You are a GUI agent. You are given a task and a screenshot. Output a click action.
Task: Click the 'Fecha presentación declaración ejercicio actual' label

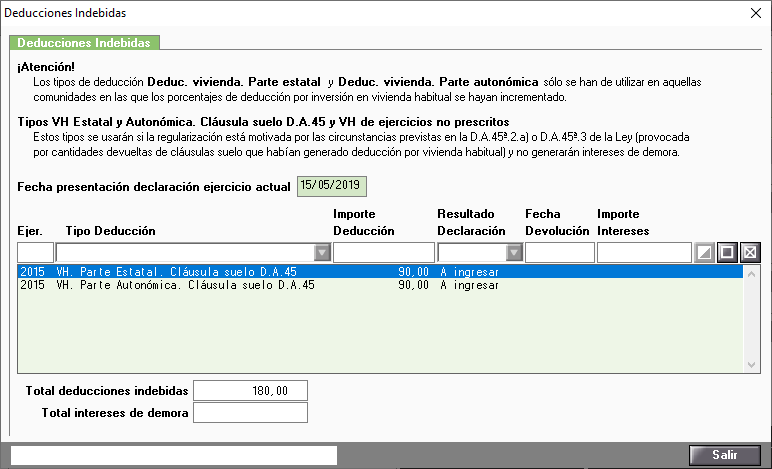(154, 187)
